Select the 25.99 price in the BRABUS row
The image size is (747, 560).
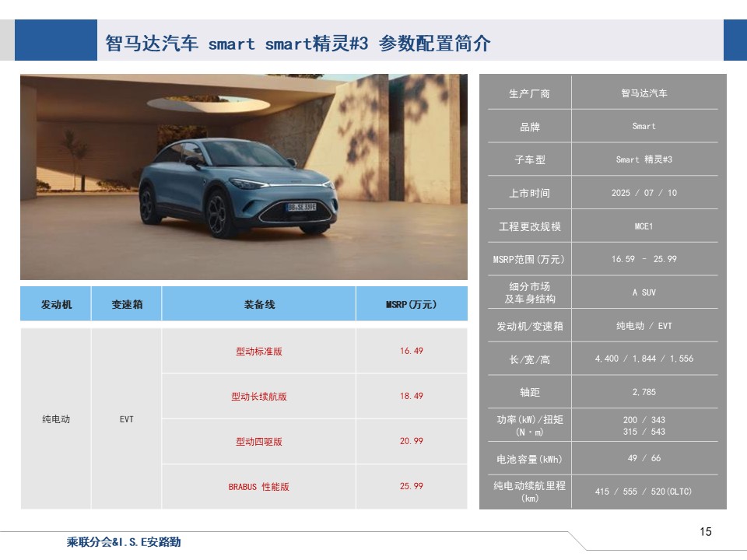pyautogui.click(x=411, y=486)
